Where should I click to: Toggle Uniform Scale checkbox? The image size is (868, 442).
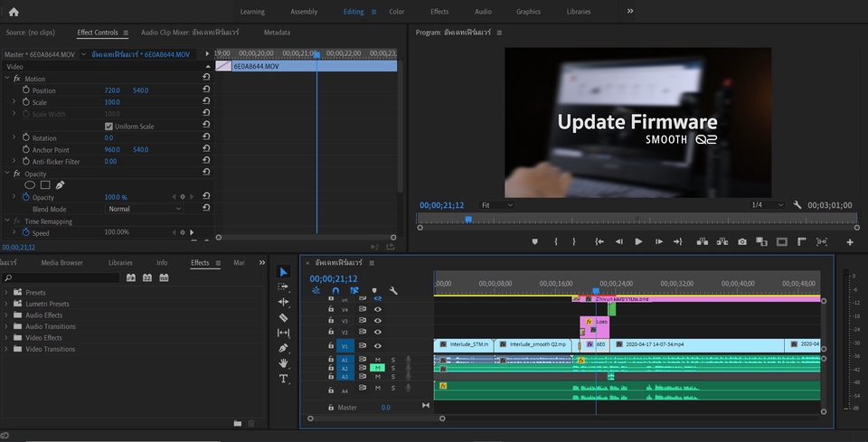point(109,127)
